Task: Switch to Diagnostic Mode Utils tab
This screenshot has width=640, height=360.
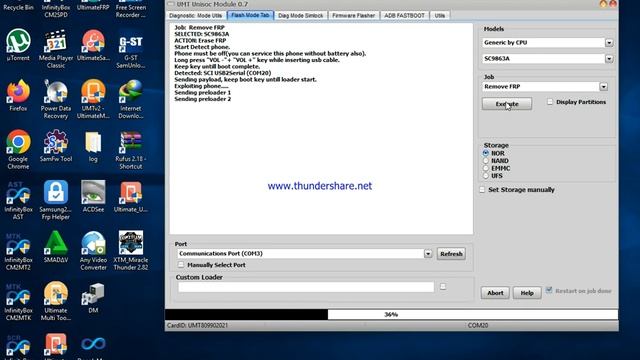Action: (x=196, y=16)
